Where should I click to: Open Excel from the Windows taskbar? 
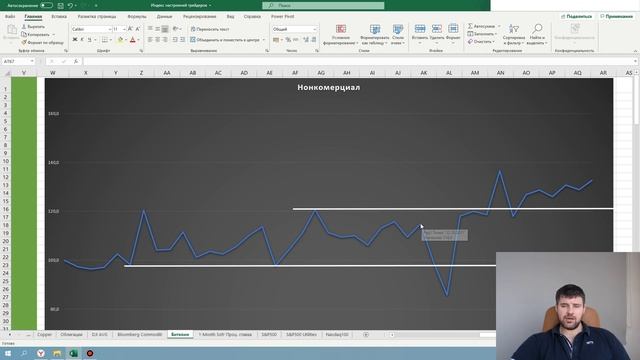coord(73,353)
